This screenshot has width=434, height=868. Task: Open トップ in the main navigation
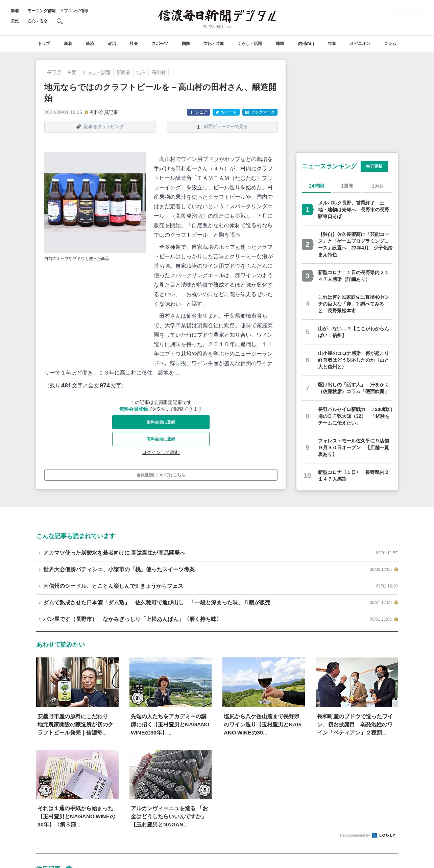point(44,44)
